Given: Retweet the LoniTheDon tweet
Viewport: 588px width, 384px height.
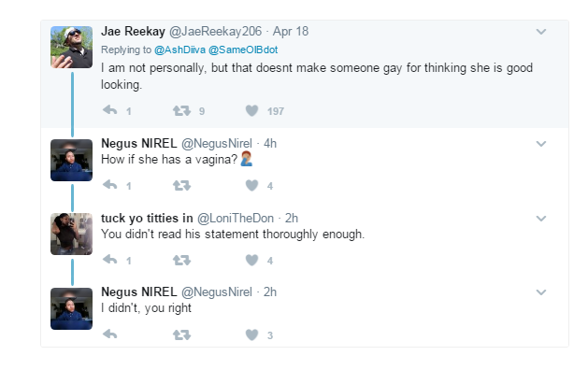Looking at the screenshot, I should (182, 260).
